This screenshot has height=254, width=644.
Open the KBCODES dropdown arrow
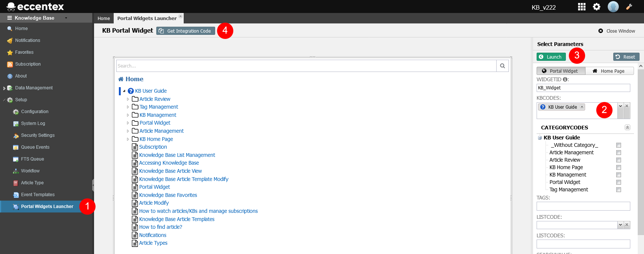click(x=620, y=106)
